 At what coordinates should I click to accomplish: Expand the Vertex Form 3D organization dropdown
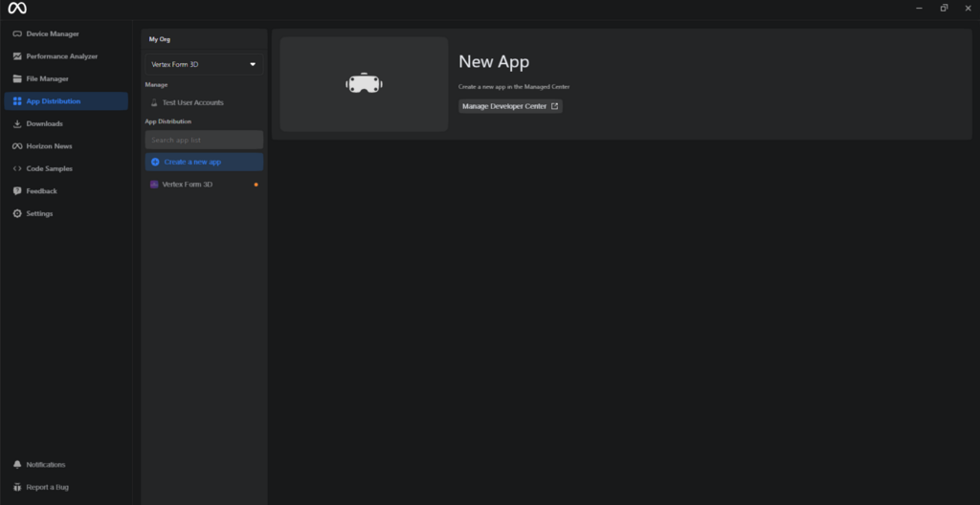[x=204, y=64]
